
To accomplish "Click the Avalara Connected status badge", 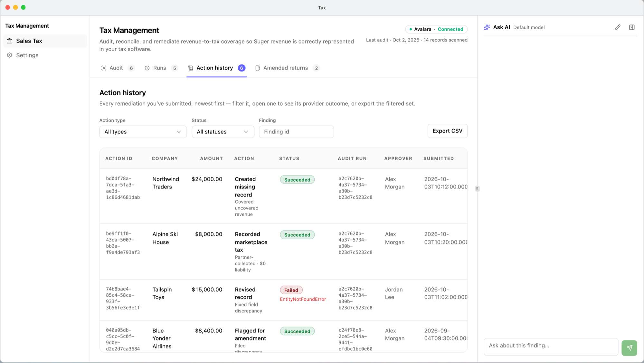I will pyautogui.click(x=436, y=29).
